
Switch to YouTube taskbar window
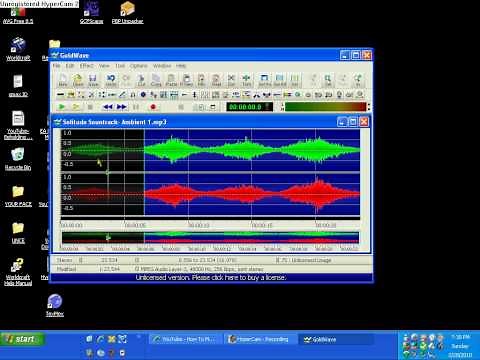coord(184,339)
